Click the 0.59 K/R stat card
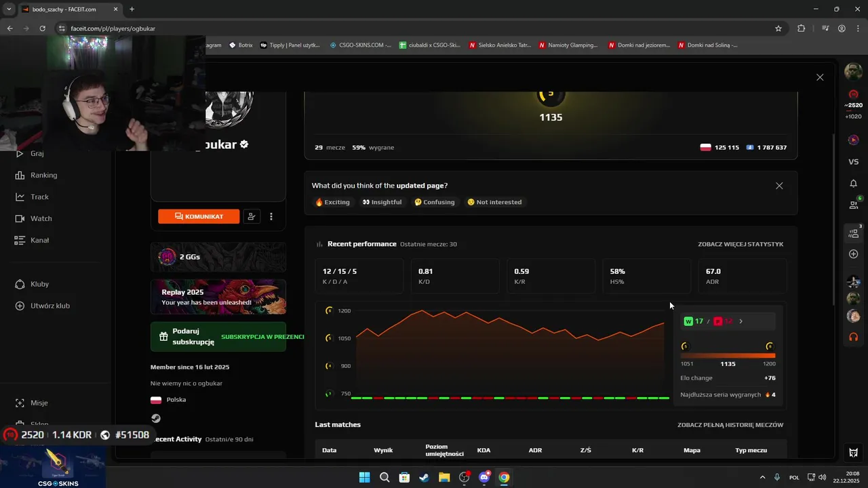The height and width of the screenshot is (488, 868). point(551,276)
